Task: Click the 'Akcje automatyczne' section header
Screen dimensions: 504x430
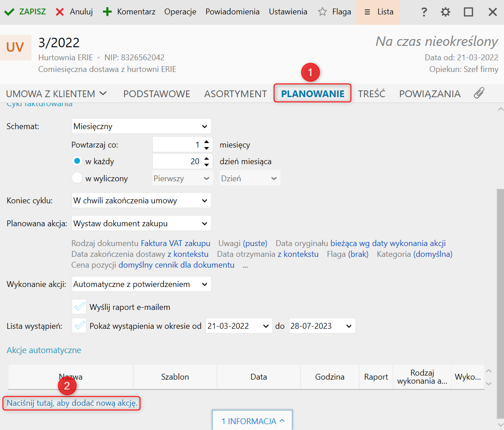Action: pos(44,350)
